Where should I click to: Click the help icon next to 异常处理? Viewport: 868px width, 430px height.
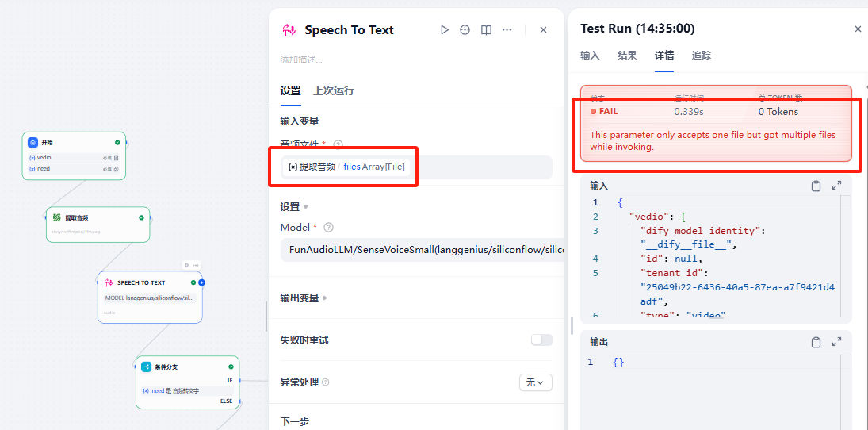(x=326, y=382)
